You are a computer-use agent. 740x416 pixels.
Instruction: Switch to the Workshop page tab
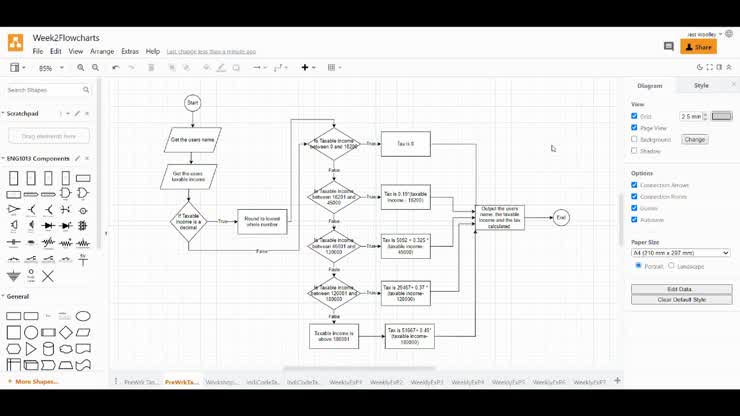point(222,382)
